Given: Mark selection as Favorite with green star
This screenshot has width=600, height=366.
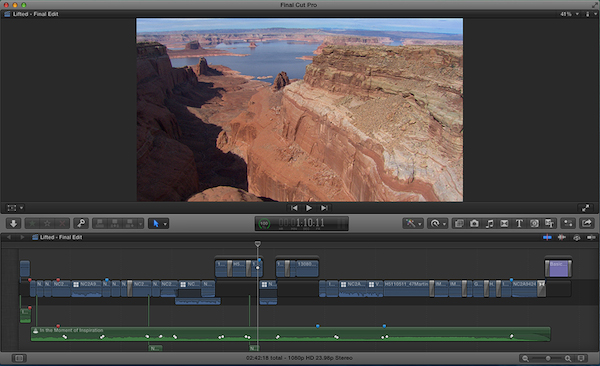Looking at the screenshot, I should 32,224.
